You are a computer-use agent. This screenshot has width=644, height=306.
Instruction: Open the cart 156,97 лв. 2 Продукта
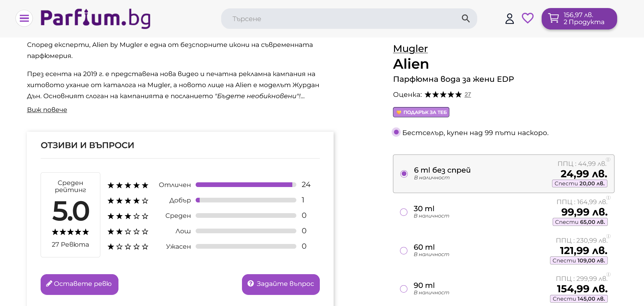click(x=579, y=18)
